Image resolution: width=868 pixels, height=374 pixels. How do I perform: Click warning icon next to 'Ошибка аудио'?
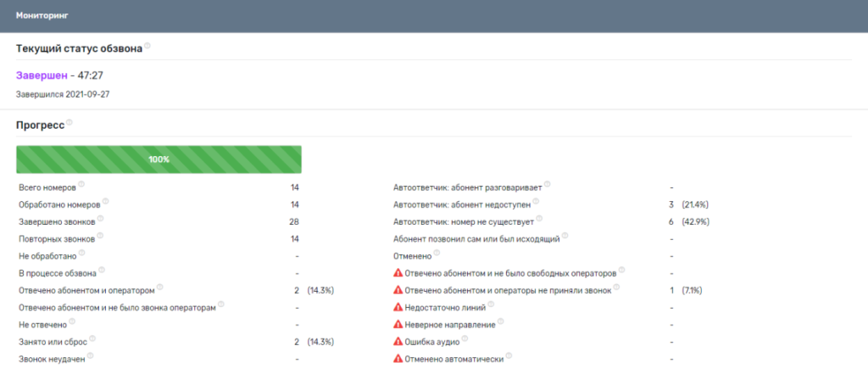click(398, 342)
